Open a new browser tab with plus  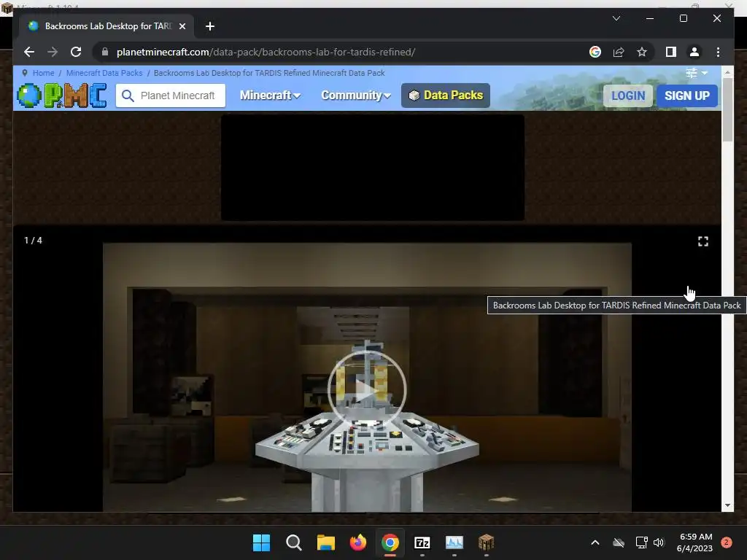209,26
